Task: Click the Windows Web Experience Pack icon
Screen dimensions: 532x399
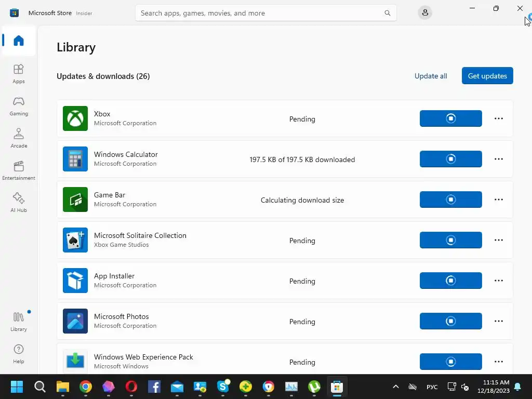Action: [x=75, y=361]
